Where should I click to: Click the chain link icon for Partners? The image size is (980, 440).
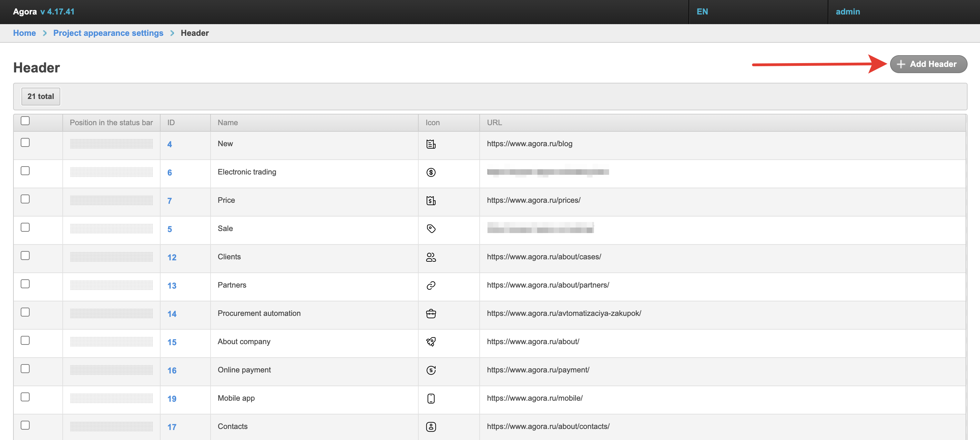click(x=431, y=286)
